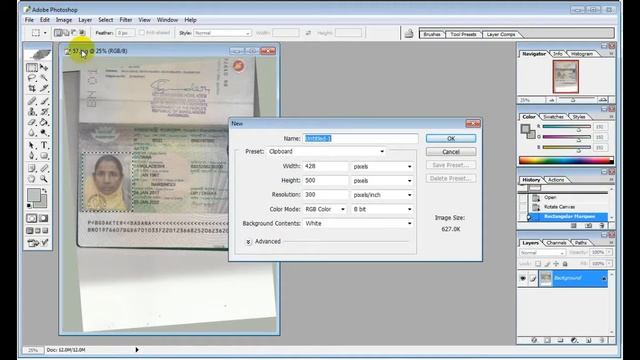Switch to the Actions tab
640x360 pixels.
556,180
